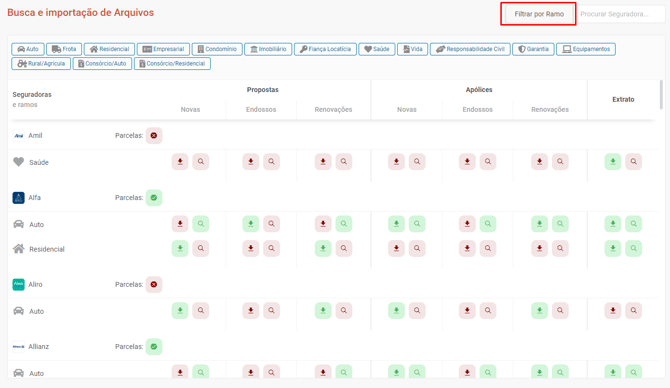Click the Extrato column header

[x=623, y=100]
